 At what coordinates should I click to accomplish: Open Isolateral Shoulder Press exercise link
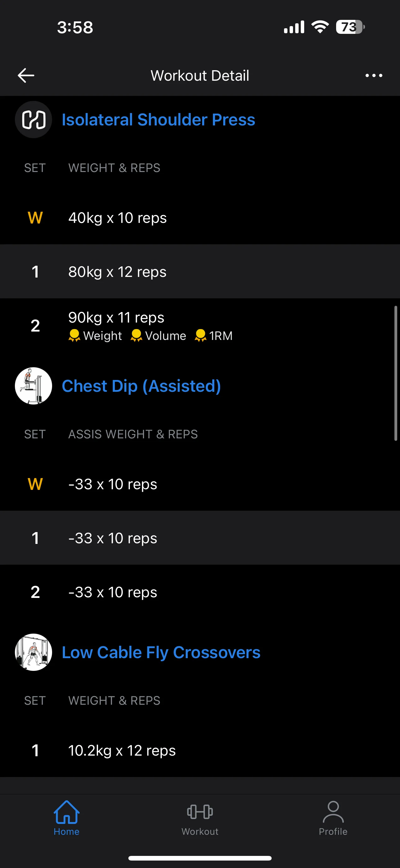(x=158, y=120)
